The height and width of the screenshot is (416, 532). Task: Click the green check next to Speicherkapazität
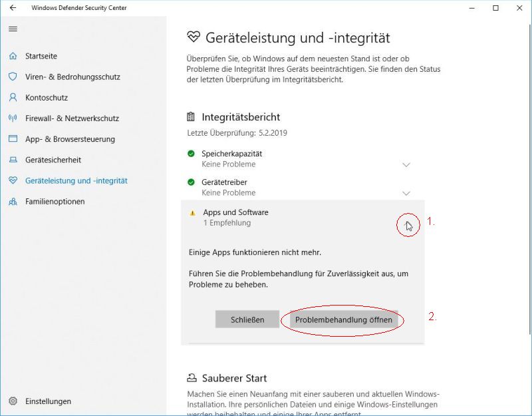[x=191, y=154]
